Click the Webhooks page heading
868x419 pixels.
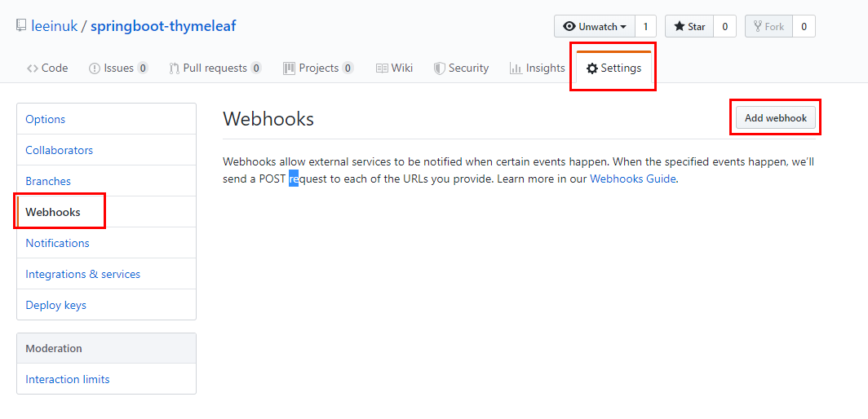(268, 118)
